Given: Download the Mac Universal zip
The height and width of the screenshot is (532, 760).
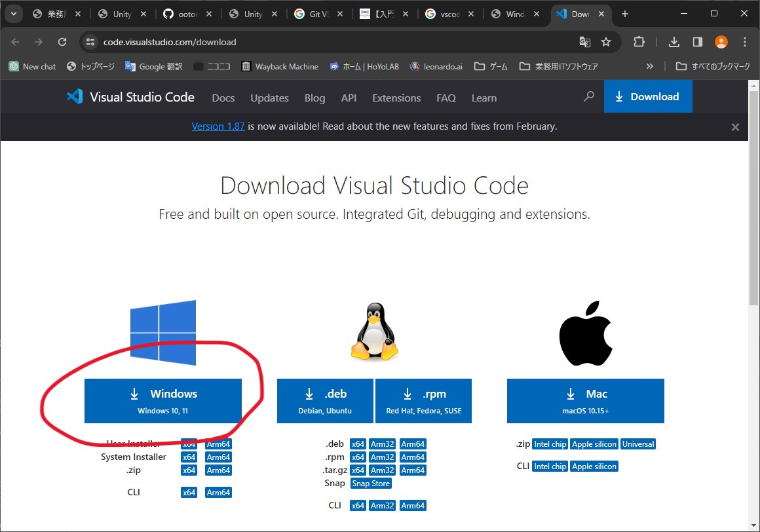Looking at the screenshot, I should point(638,444).
